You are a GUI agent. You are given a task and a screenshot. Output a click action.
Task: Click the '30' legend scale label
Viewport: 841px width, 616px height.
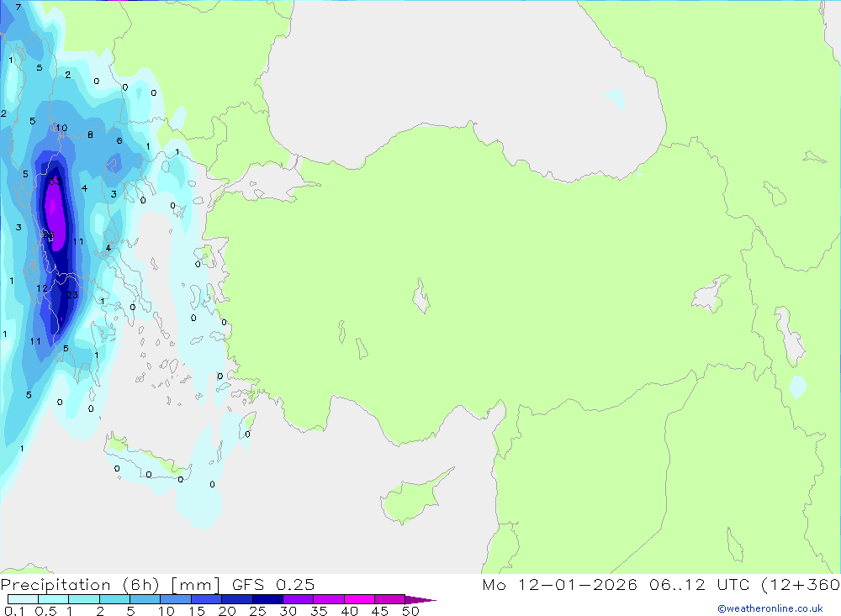pyautogui.click(x=288, y=611)
